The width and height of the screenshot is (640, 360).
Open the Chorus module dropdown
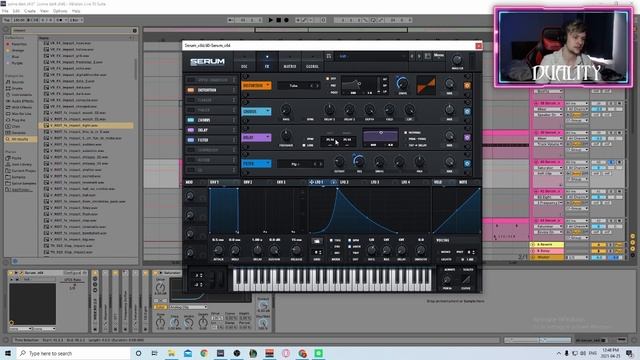click(x=256, y=111)
